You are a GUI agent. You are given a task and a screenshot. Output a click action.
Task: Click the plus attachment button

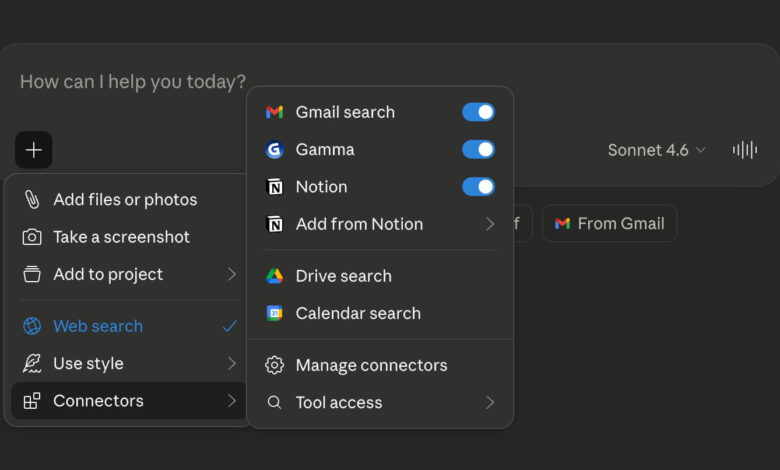[34, 150]
